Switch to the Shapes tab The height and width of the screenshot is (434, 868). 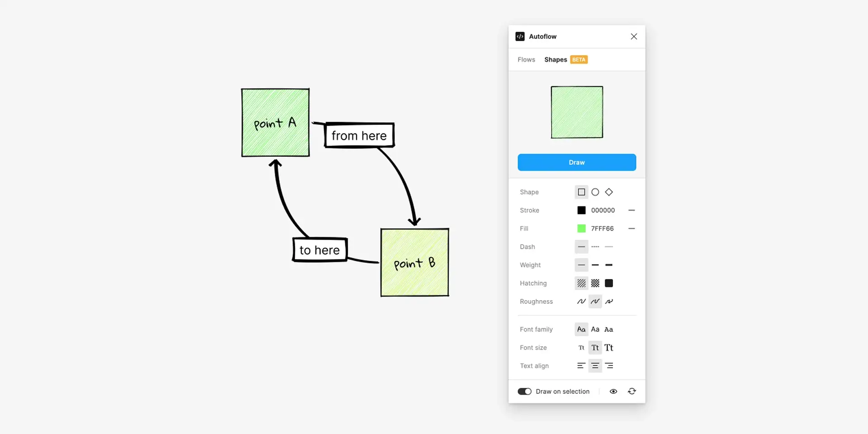coord(556,60)
